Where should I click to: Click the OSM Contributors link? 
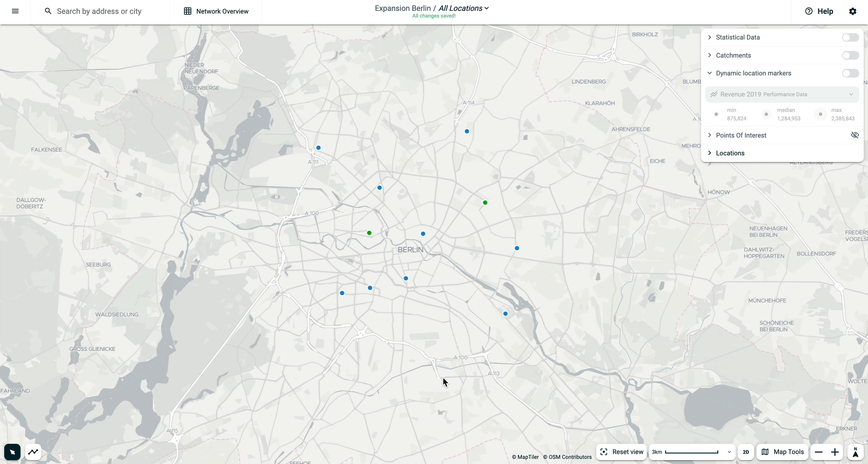568,457
